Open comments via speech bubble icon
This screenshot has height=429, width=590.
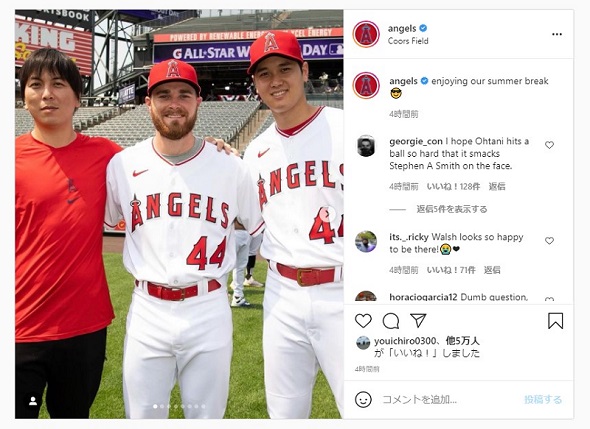[391, 321]
